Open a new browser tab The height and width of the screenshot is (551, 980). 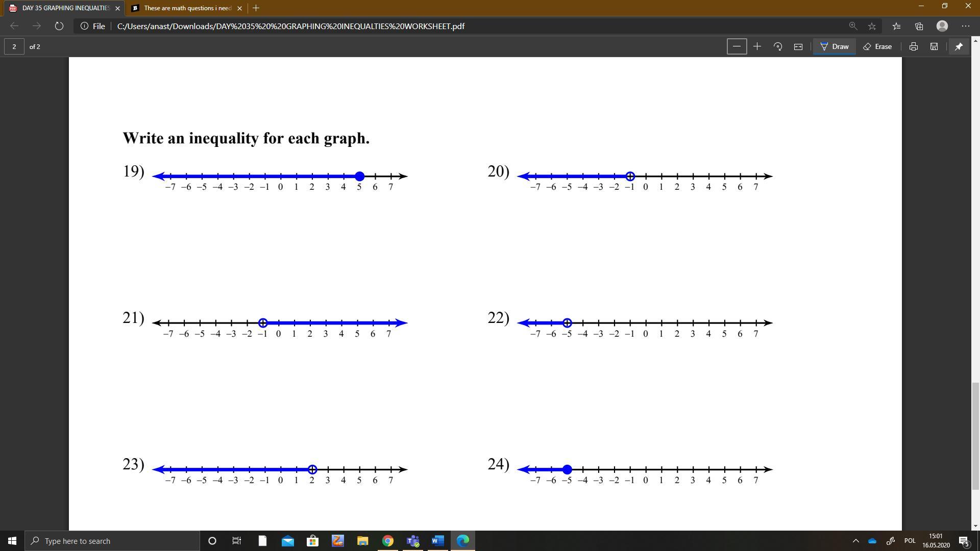(256, 8)
